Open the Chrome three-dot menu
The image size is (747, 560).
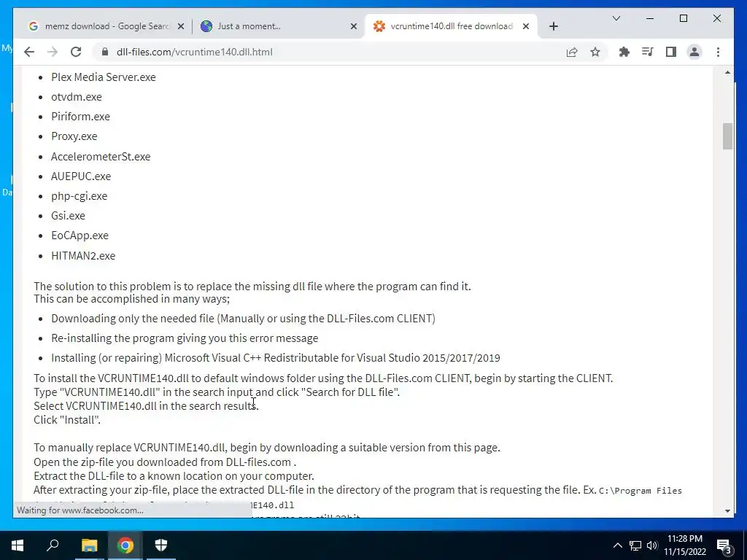[718, 52]
